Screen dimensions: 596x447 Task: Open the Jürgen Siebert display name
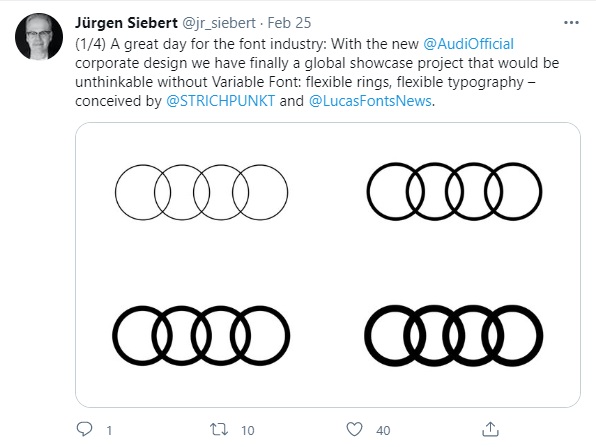[126, 23]
